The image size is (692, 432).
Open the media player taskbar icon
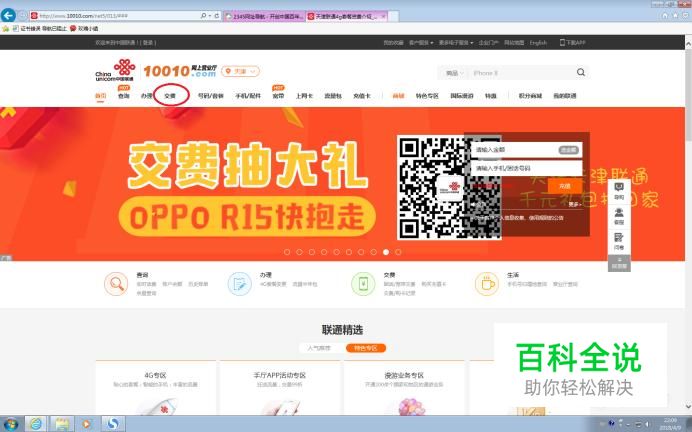(x=86, y=424)
